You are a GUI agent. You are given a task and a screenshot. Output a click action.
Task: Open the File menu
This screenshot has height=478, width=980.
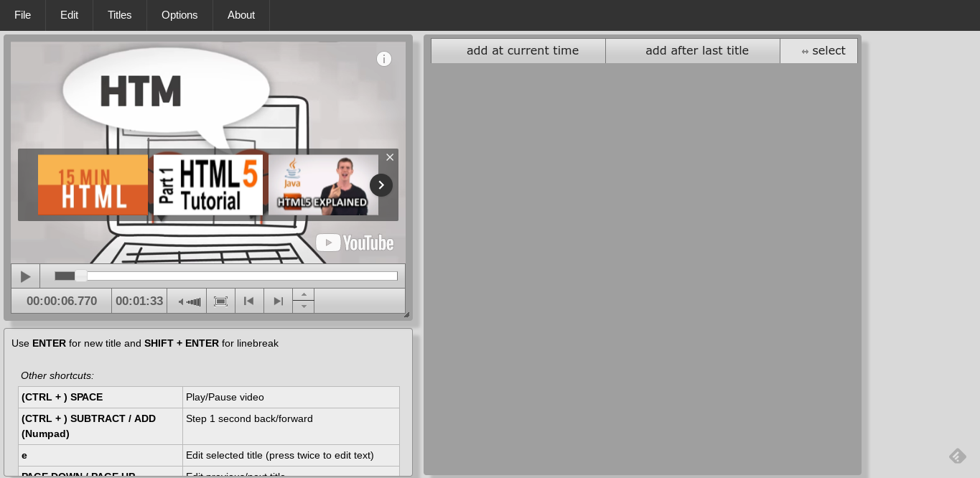click(x=23, y=15)
